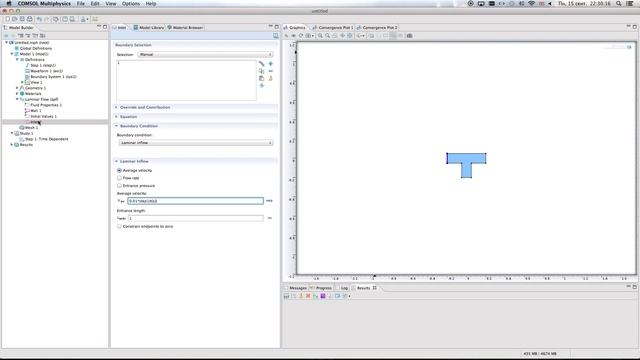Click the eye icon in Graphics toolbar
This screenshot has width=640, height=360.
pos(293,36)
